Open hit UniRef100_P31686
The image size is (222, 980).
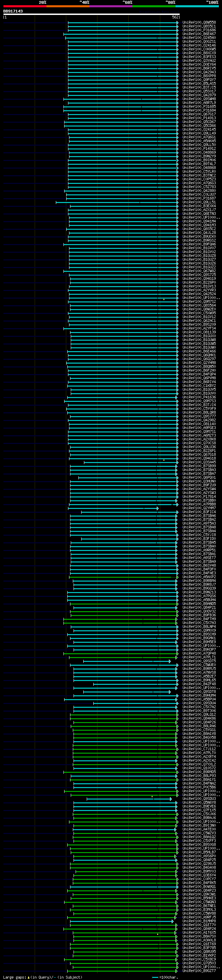(199, 30)
